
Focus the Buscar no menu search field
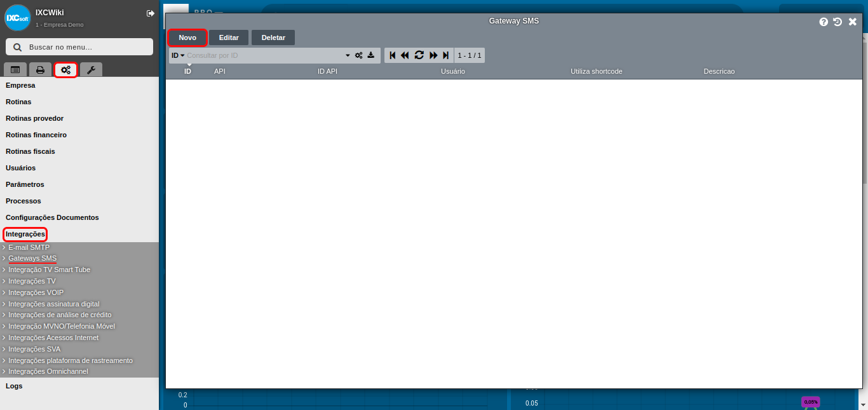click(x=79, y=47)
